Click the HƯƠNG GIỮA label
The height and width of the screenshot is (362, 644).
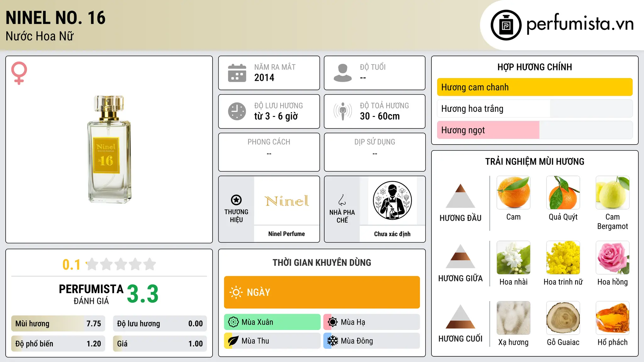click(460, 278)
